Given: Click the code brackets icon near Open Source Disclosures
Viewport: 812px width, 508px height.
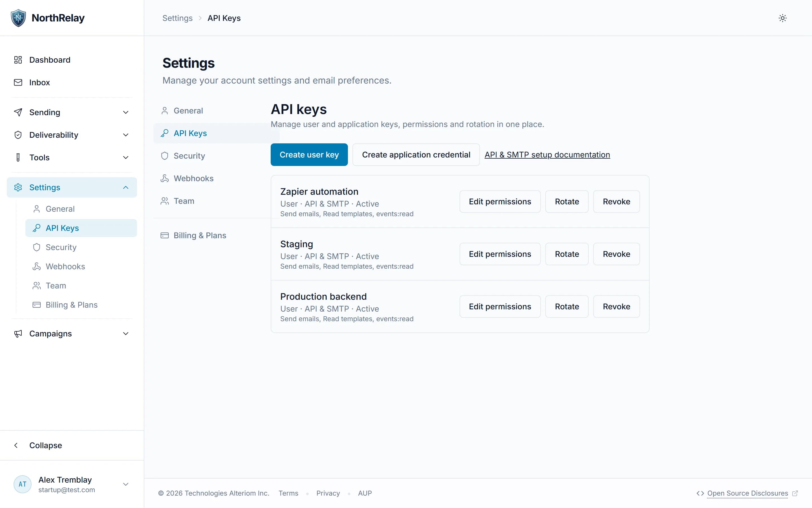Looking at the screenshot, I should [x=700, y=493].
